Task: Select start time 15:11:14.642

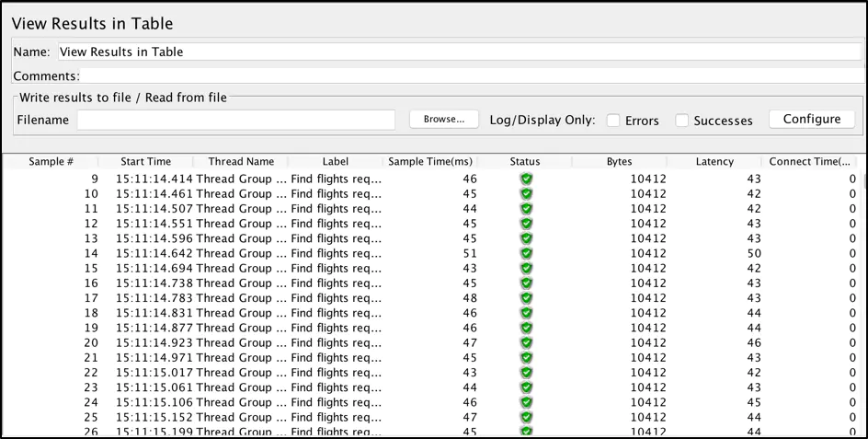Action: [154, 254]
